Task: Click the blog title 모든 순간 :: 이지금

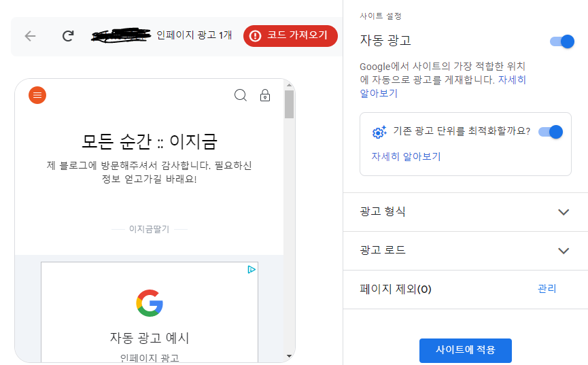Action: coord(150,142)
